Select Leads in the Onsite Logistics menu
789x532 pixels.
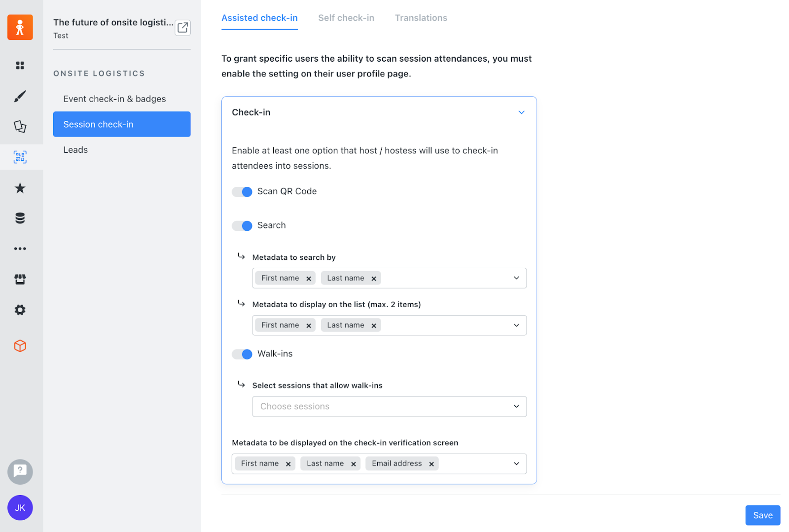[x=75, y=149]
